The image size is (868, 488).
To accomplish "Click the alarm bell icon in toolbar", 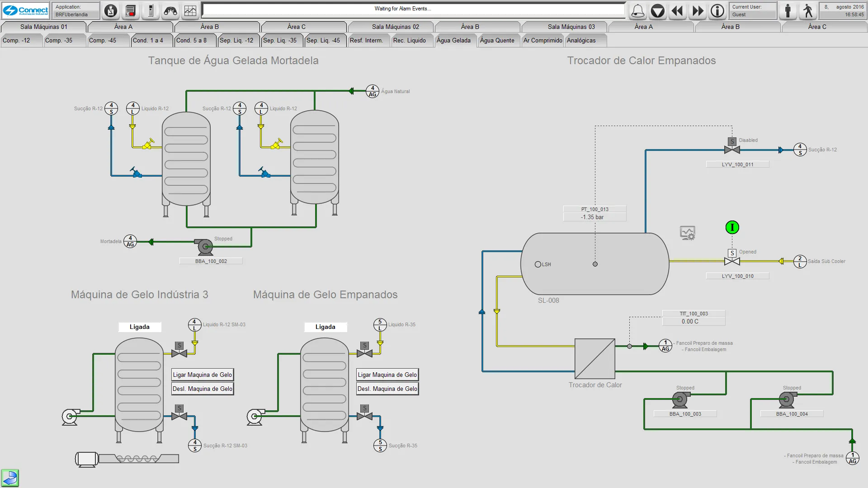I will (638, 11).
